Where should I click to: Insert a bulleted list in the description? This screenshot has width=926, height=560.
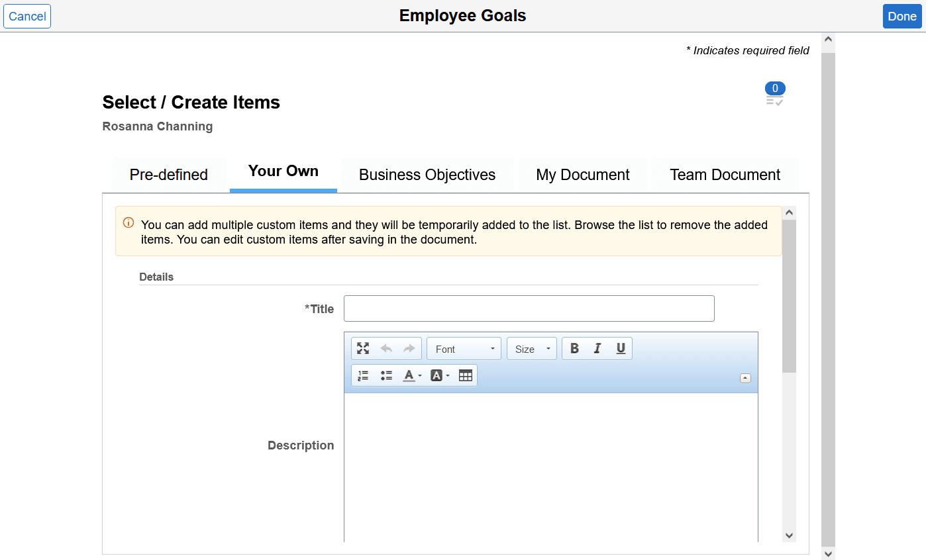pos(386,375)
